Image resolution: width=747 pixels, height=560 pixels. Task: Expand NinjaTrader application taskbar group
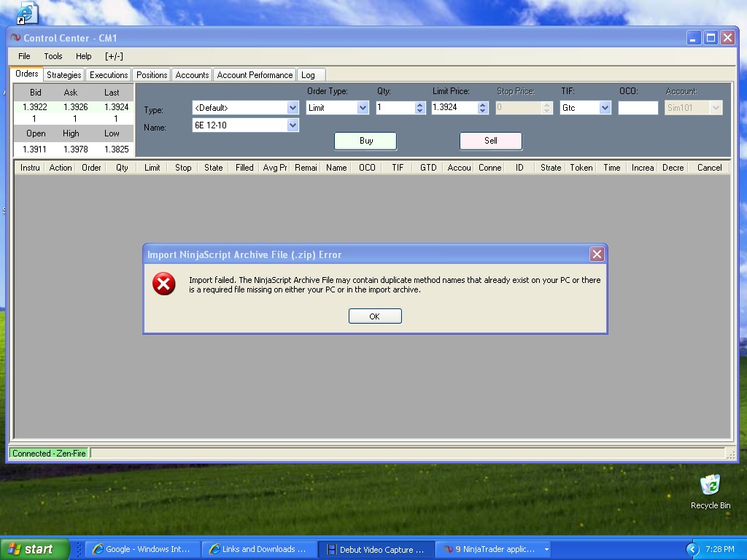[546, 549]
